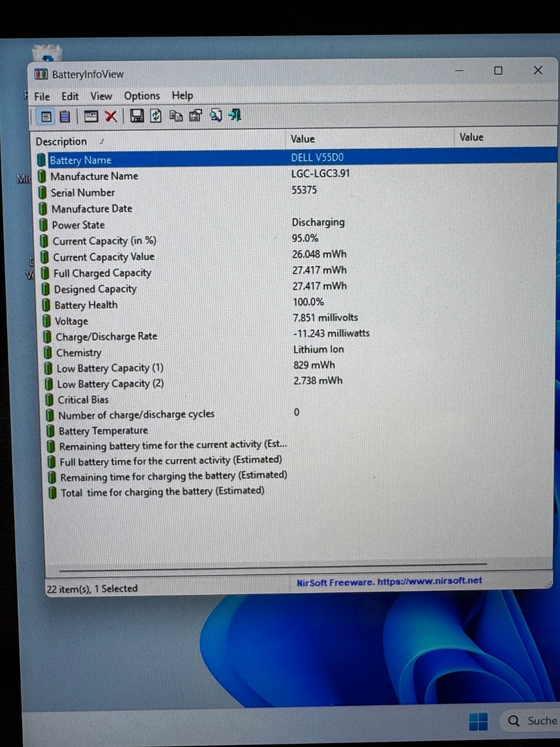Click the Find magnifier toolbar icon
This screenshot has height=747, width=560.
(216, 115)
